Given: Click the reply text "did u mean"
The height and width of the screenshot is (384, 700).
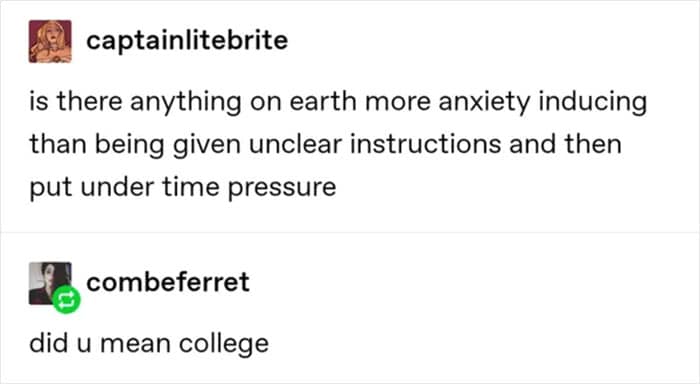Looking at the screenshot, I should click(100, 343).
